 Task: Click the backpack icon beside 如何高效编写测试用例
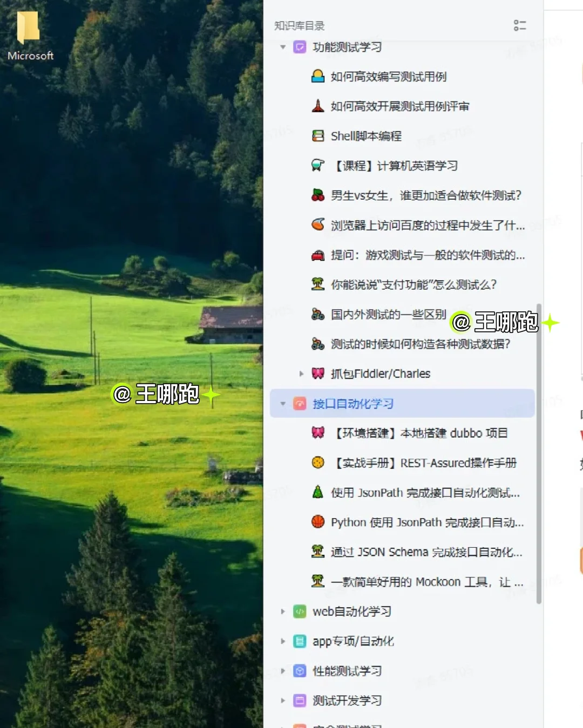click(319, 77)
